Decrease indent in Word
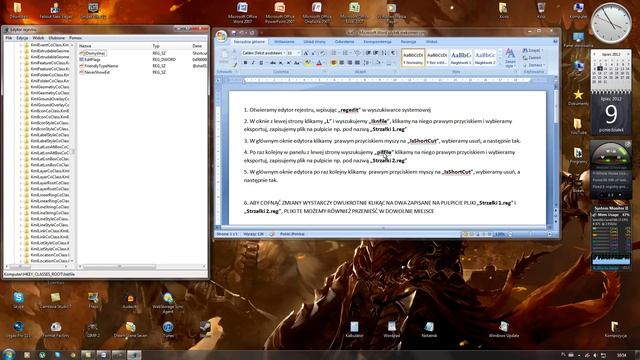This screenshot has height=360, width=640. coord(368,53)
